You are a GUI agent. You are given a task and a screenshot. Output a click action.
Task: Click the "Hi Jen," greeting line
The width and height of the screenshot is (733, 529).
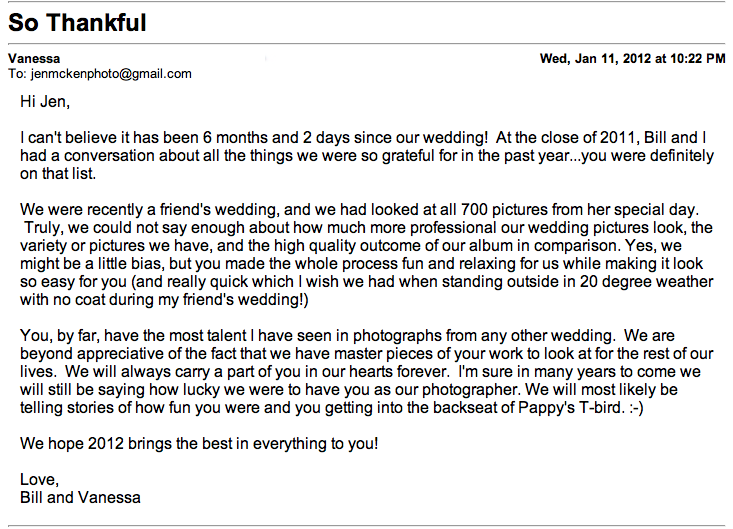pos(45,101)
